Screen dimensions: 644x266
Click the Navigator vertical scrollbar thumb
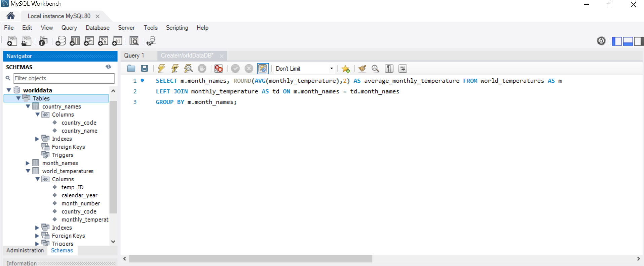tap(113, 157)
